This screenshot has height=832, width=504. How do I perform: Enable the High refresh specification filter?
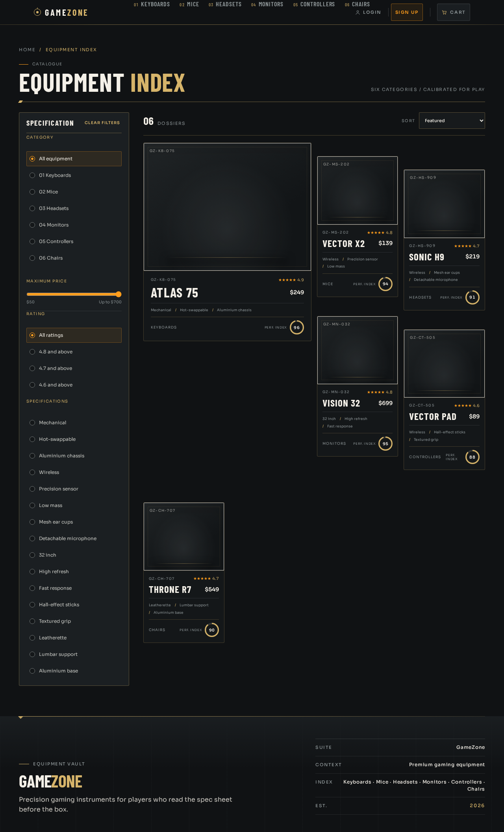74,572
